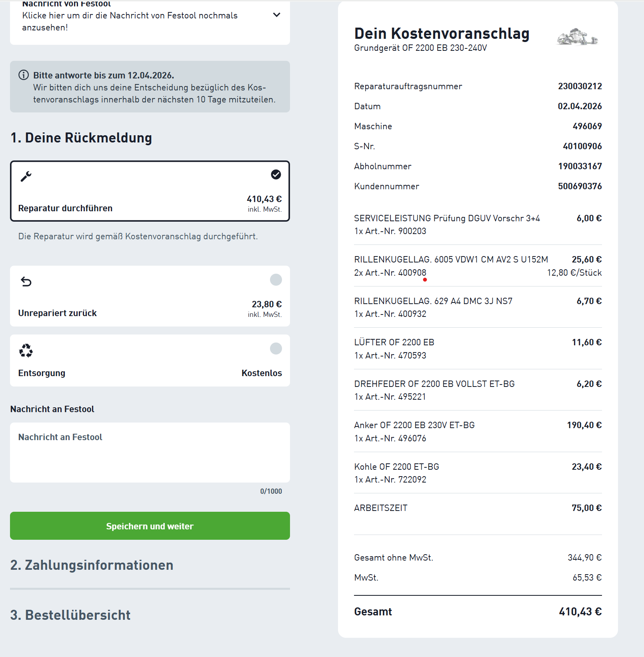The height and width of the screenshot is (657, 644).
Task: Click the router product image
Action: (577, 37)
